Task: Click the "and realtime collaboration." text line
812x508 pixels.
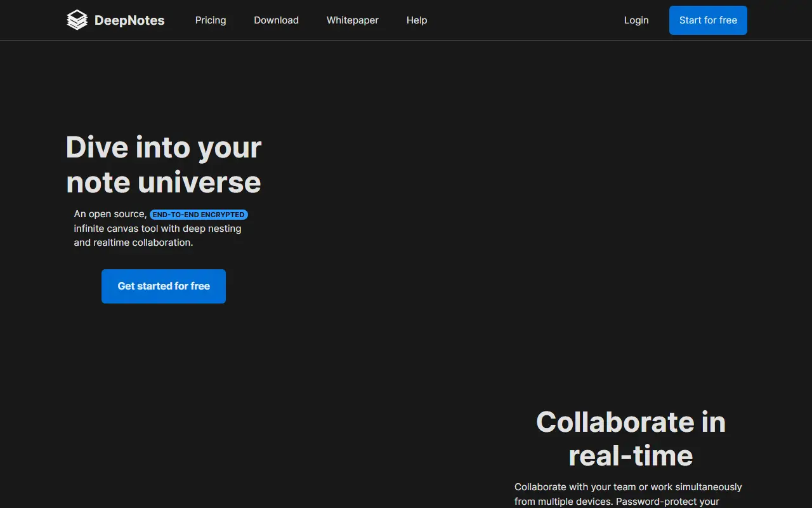Action: 133,243
